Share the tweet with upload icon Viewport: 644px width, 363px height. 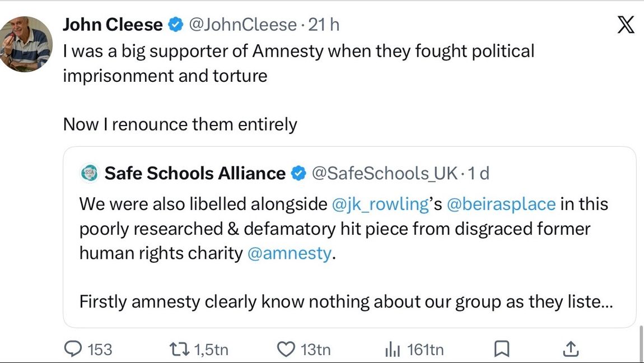pos(571,350)
